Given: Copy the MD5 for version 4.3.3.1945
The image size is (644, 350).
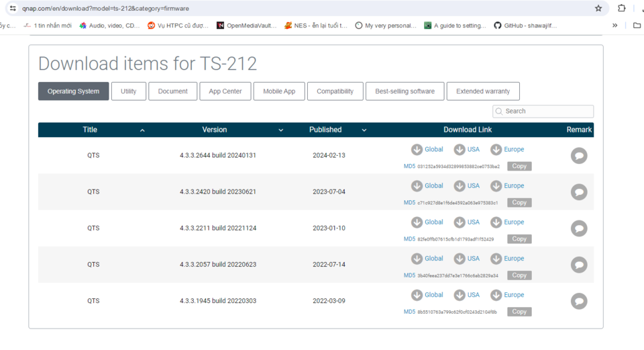Looking at the screenshot, I should (x=519, y=312).
